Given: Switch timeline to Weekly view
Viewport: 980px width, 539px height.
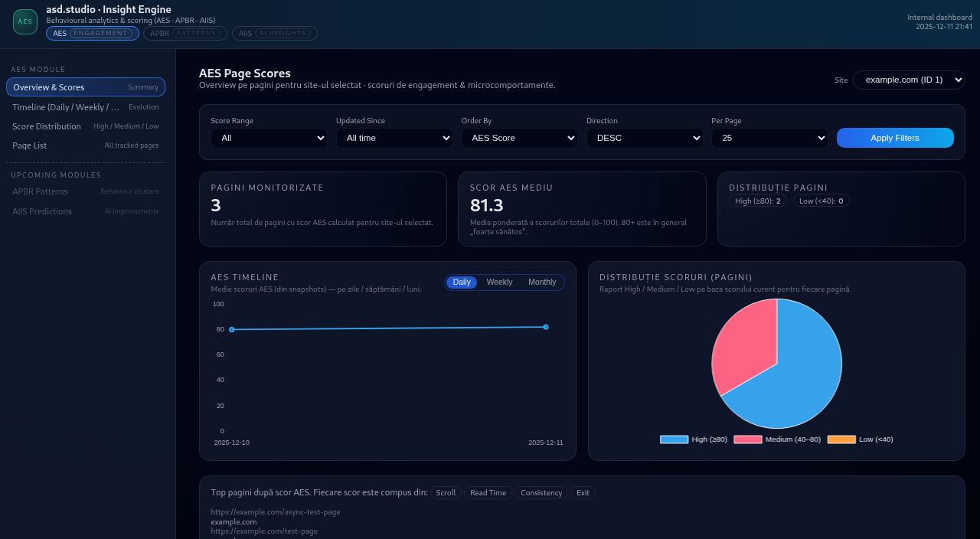Looking at the screenshot, I should tap(499, 283).
